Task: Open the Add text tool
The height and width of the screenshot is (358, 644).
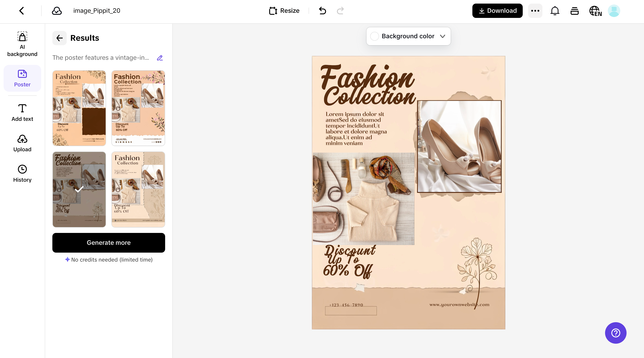Action: pos(22,113)
